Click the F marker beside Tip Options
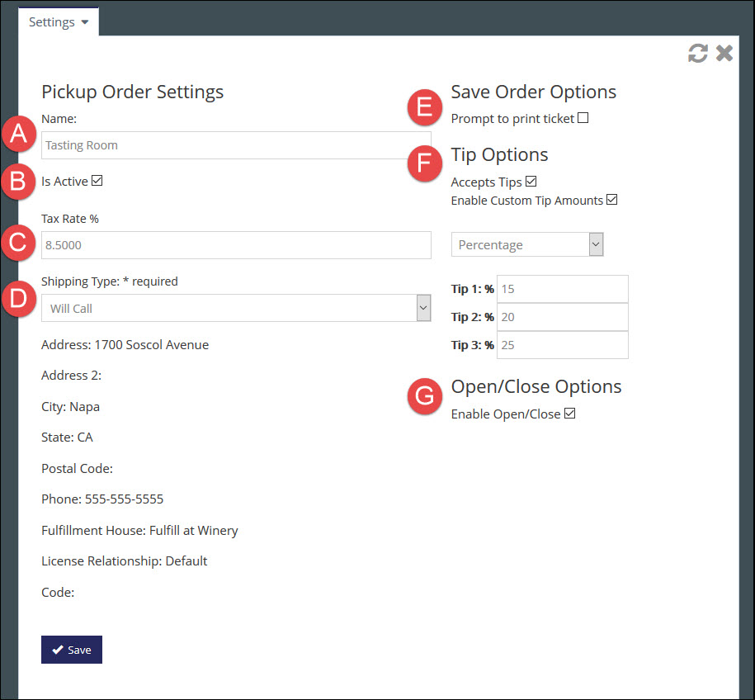This screenshot has height=700, width=755. pos(424,163)
